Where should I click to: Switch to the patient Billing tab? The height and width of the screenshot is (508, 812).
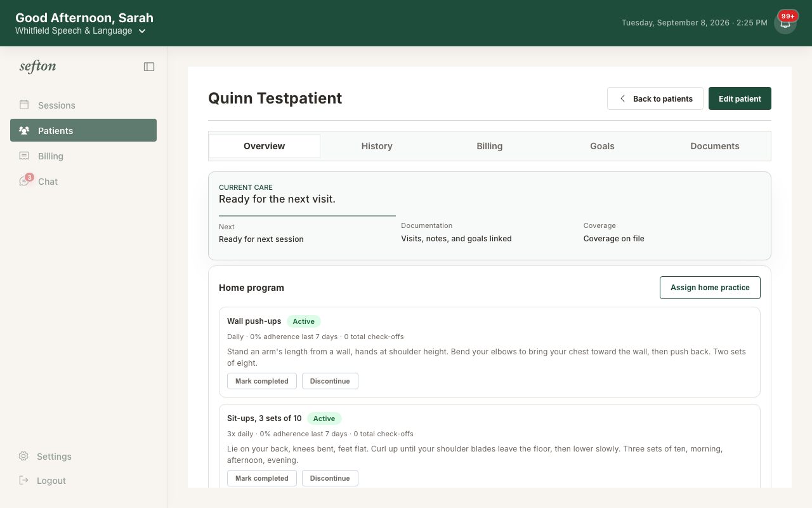tap(490, 146)
